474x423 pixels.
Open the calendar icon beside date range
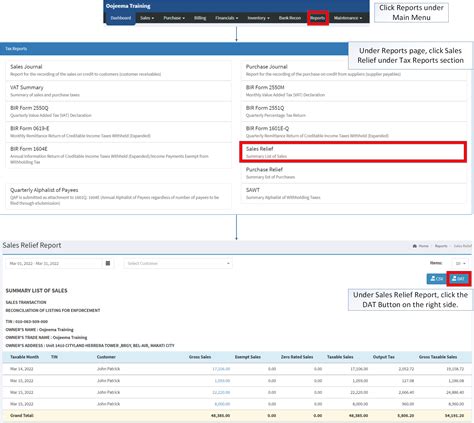tap(108, 263)
